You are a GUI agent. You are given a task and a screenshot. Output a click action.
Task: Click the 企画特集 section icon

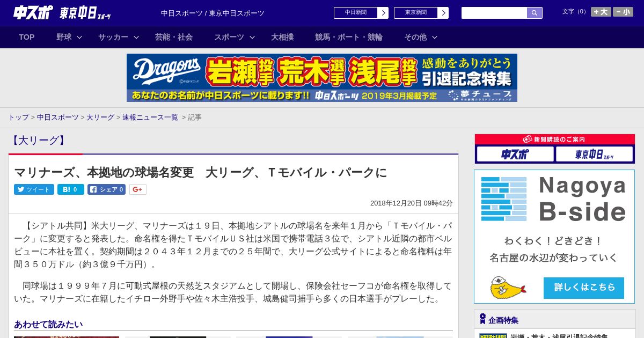(x=482, y=319)
